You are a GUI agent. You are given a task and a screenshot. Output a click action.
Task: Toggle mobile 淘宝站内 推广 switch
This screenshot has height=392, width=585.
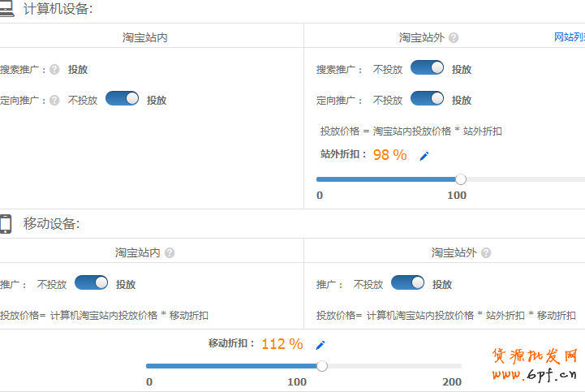(91, 283)
